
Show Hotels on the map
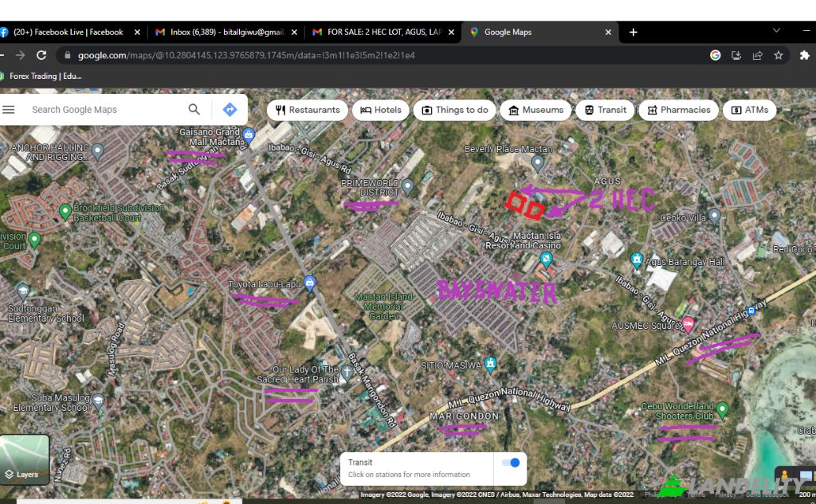(381, 110)
